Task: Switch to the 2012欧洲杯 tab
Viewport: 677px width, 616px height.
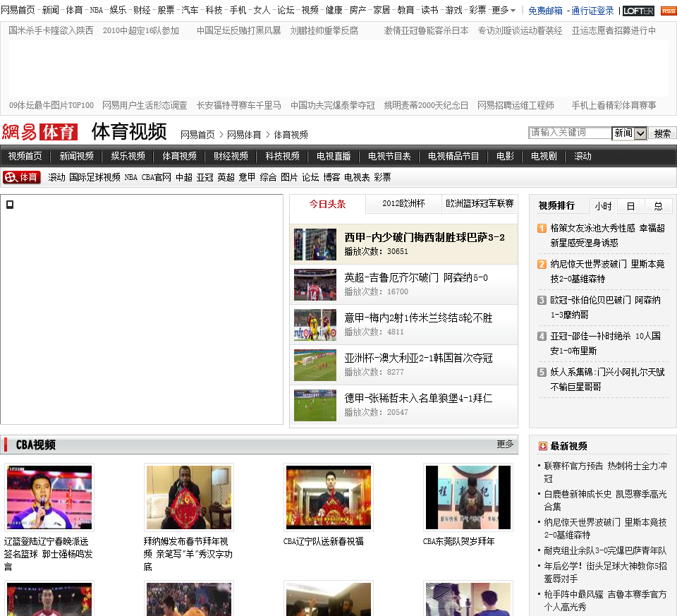Action: coord(403,204)
